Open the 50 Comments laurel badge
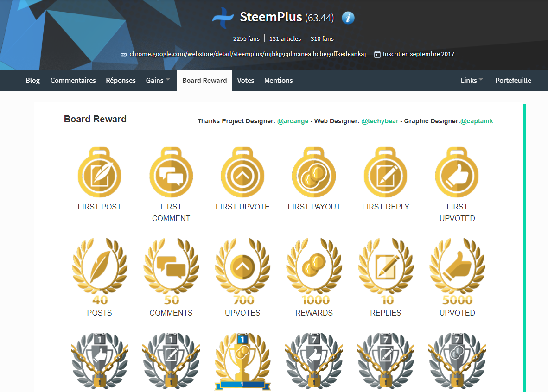Screen dimensions: 548x392 coord(171,271)
